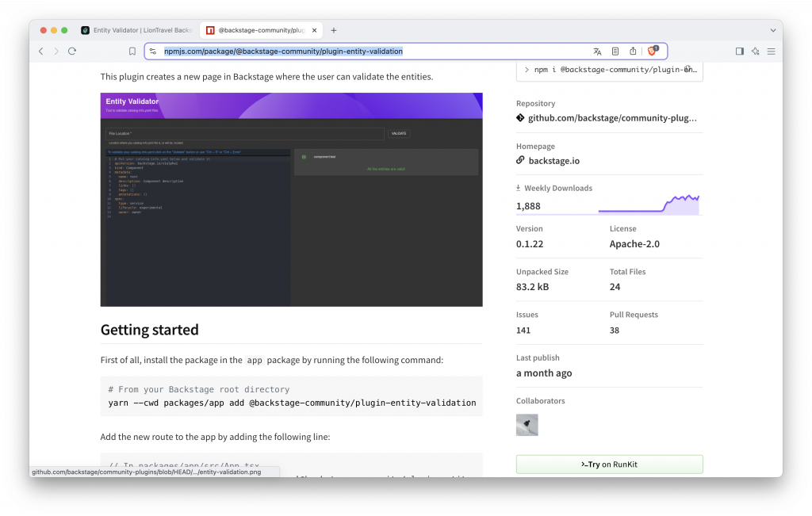Select '# From your Backstage root directory' comment
Image resolution: width=812 pixels, height=516 pixels.
199,389
